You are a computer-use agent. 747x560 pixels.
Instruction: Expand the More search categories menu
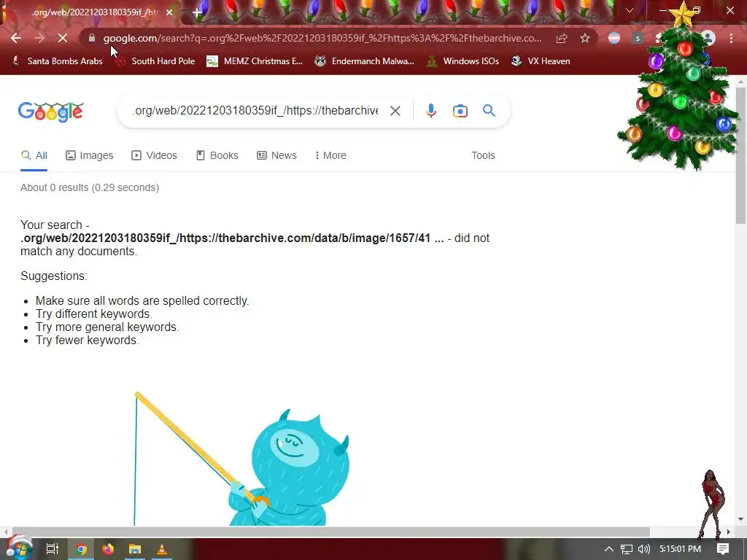(330, 156)
